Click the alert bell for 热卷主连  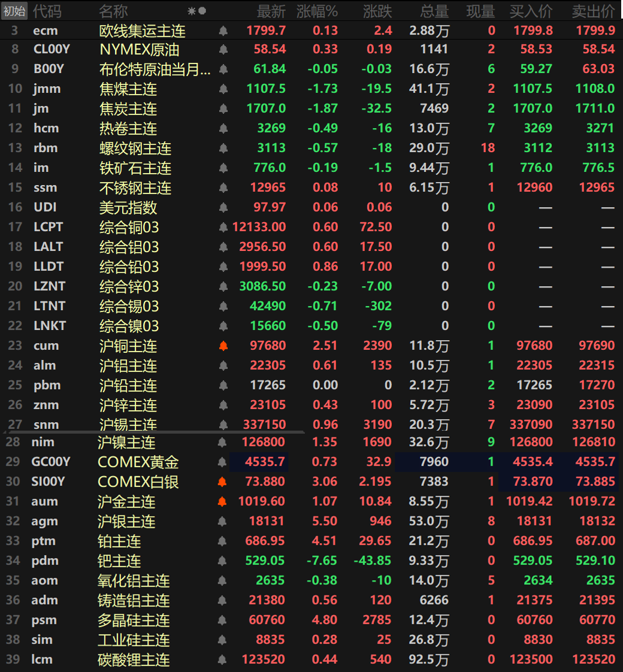[x=223, y=128]
